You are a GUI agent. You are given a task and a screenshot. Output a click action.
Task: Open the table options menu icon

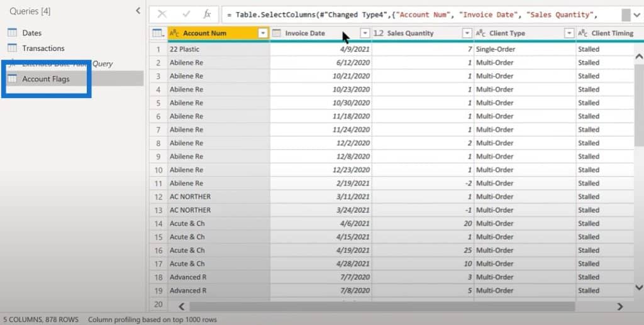tap(158, 33)
